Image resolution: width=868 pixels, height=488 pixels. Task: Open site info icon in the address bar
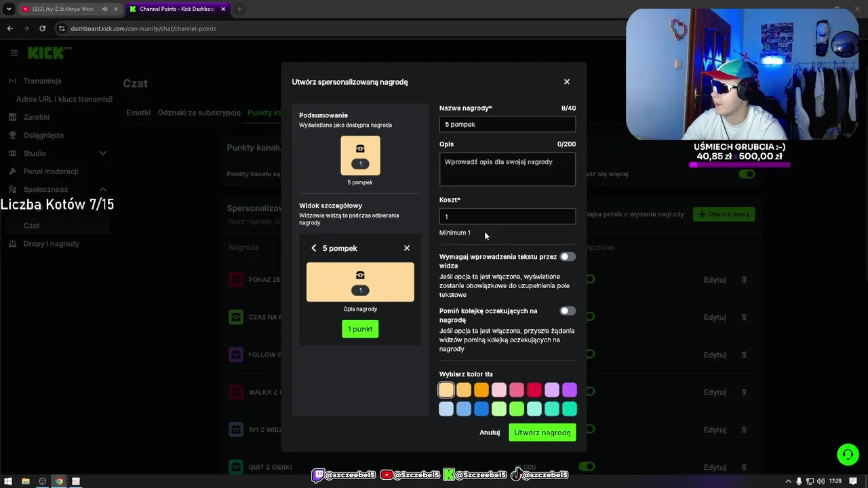(x=62, y=28)
